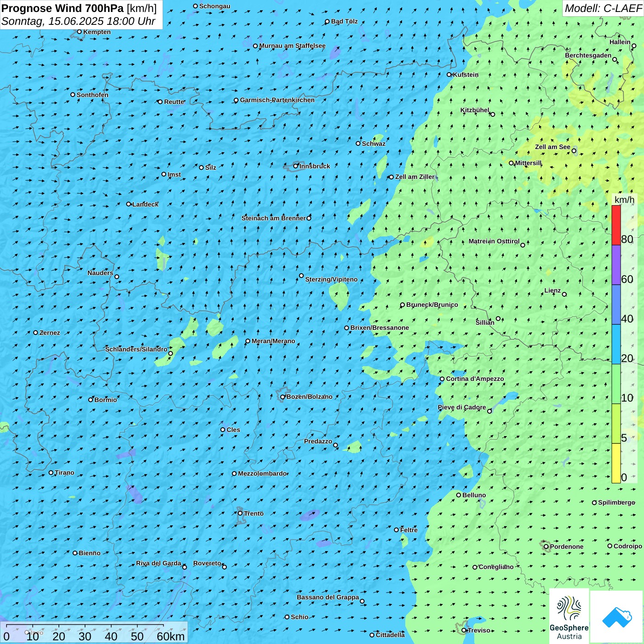
Task: Click the km/h unit label above the legend
Action: point(624,200)
